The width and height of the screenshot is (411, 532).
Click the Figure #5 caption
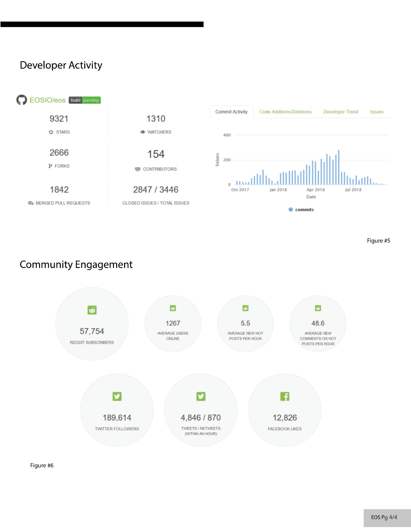pos(379,241)
